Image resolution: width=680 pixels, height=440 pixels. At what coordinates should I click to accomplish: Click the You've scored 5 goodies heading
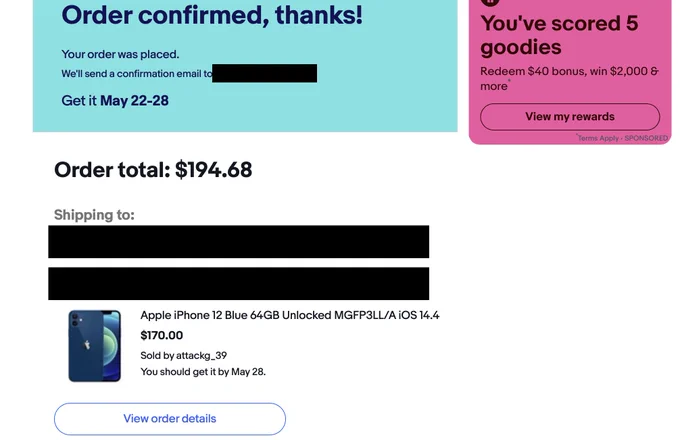pos(559,35)
